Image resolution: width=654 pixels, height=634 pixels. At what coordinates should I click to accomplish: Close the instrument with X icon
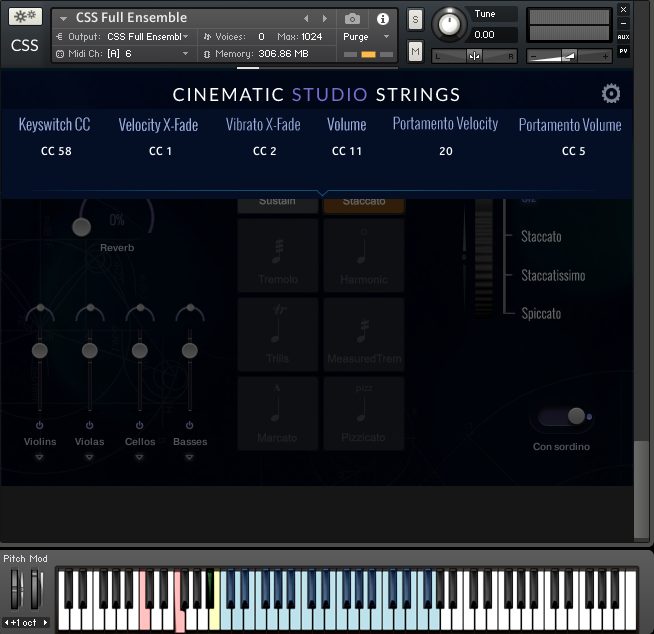tap(623, 9)
